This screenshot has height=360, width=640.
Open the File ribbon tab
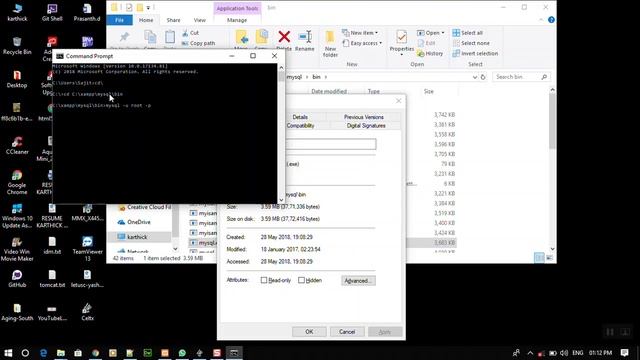pyautogui.click(x=119, y=20)
